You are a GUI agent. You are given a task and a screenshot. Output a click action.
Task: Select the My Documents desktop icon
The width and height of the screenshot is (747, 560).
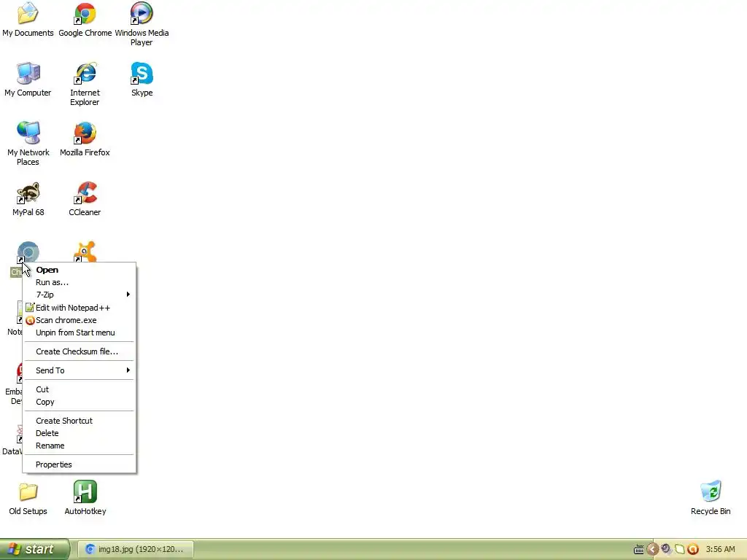(x=28, y=20)
